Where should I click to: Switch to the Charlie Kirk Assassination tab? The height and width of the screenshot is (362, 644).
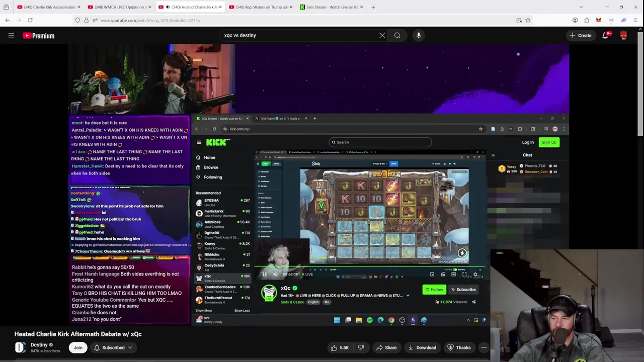pos(48,7)
